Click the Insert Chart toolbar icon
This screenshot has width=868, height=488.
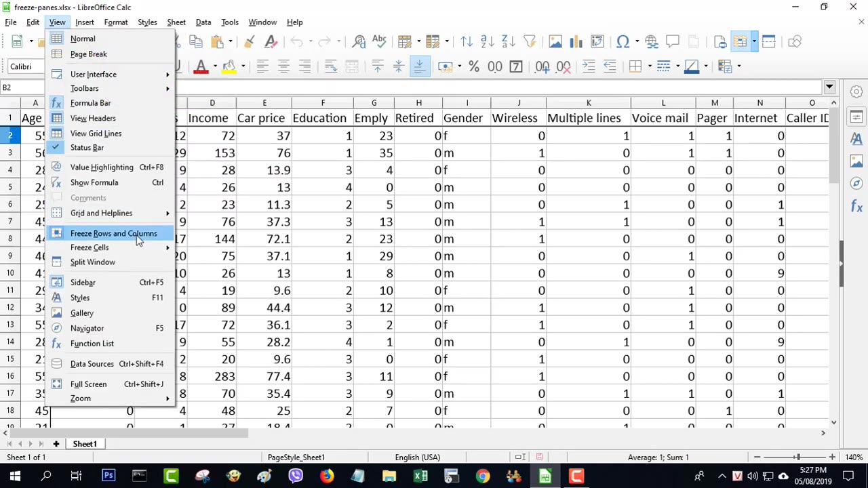(x=576, y=42)
